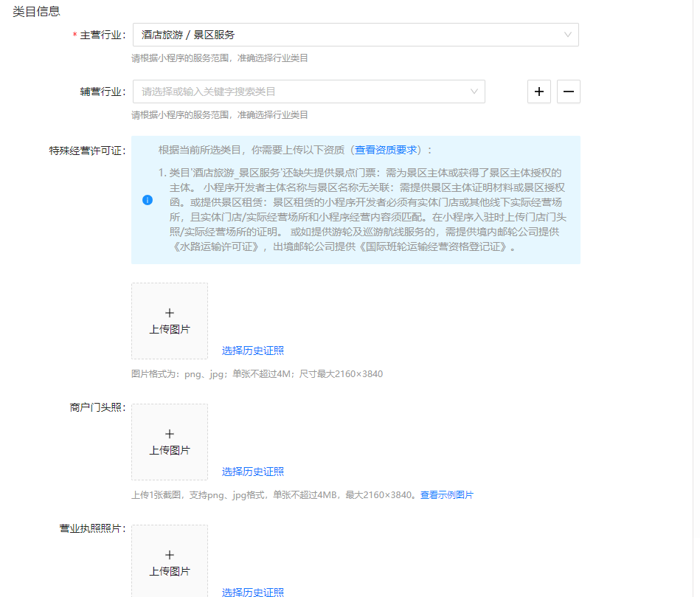
Task: Click 上传图片 text for 营业执照照片
Action: [x=170, y=571]
